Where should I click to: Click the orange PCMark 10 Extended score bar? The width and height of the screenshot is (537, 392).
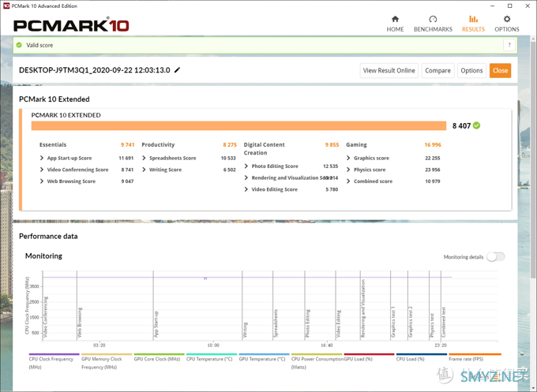[238, 125]
